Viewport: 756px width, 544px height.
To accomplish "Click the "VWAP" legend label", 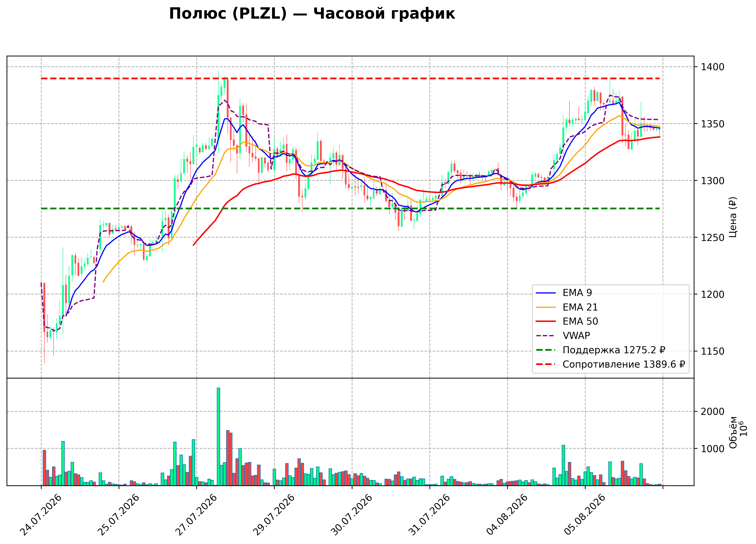I will (576, 336).
